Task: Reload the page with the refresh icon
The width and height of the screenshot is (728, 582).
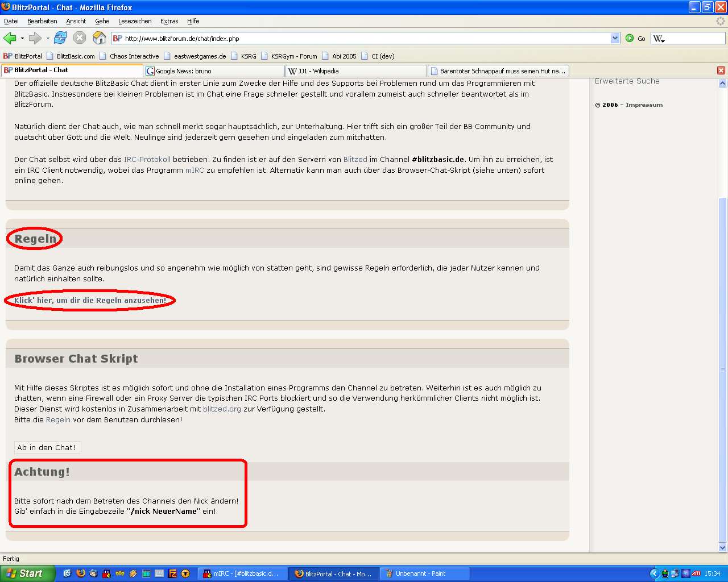Action: click(x=60, y=38)
